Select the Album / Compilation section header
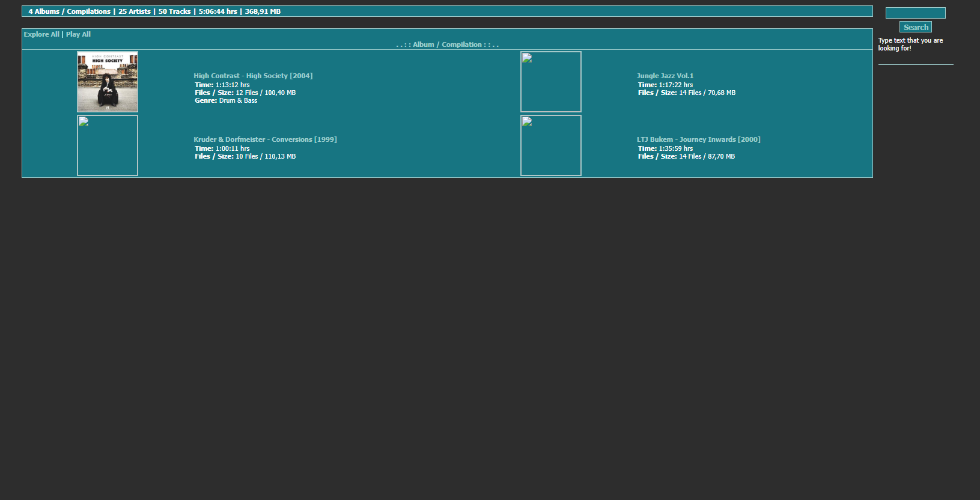This screenshot has width=980, height=500. tap(448, 44)
